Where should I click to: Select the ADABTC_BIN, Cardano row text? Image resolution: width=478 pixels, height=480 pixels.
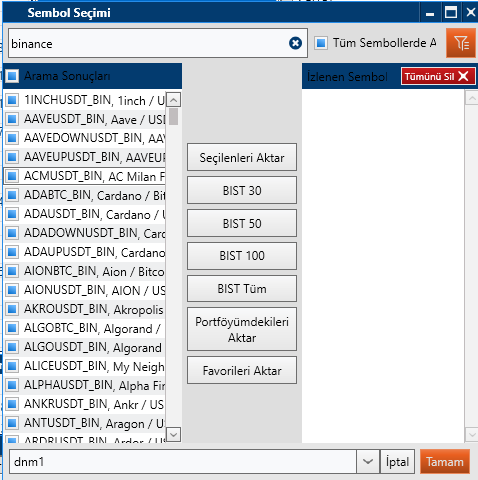point(95,195)
